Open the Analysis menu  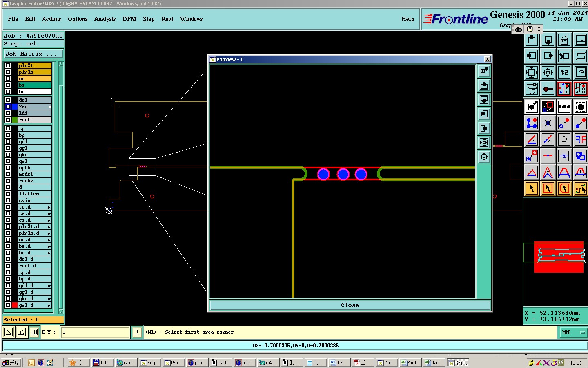(x=105, y=19)
